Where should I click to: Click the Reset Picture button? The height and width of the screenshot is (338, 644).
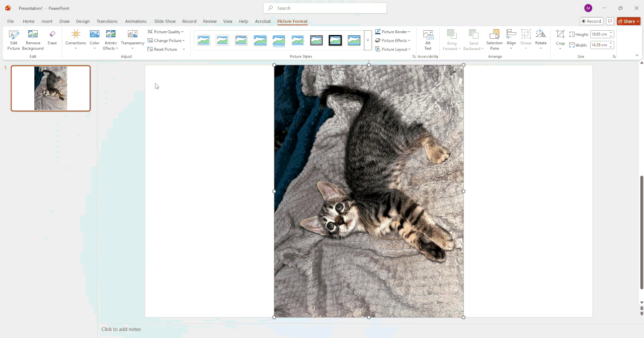[163, 49]
